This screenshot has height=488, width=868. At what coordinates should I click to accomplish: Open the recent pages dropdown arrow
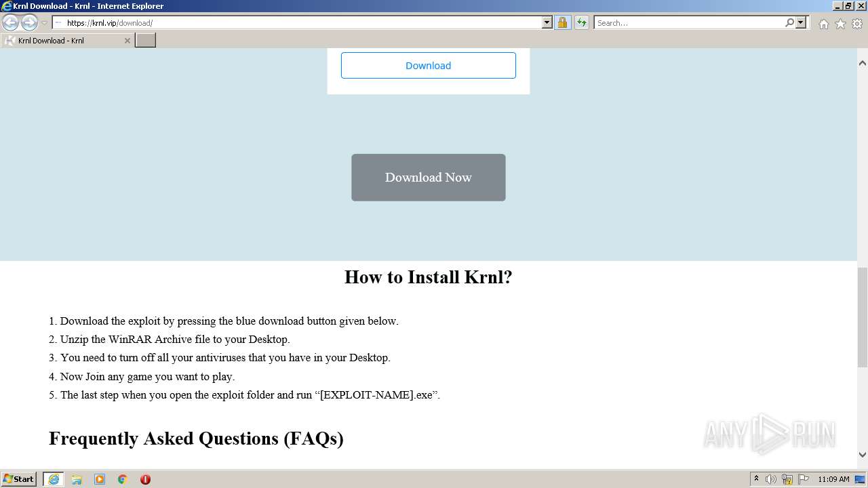pyautogui.click(x=44, y=23)
